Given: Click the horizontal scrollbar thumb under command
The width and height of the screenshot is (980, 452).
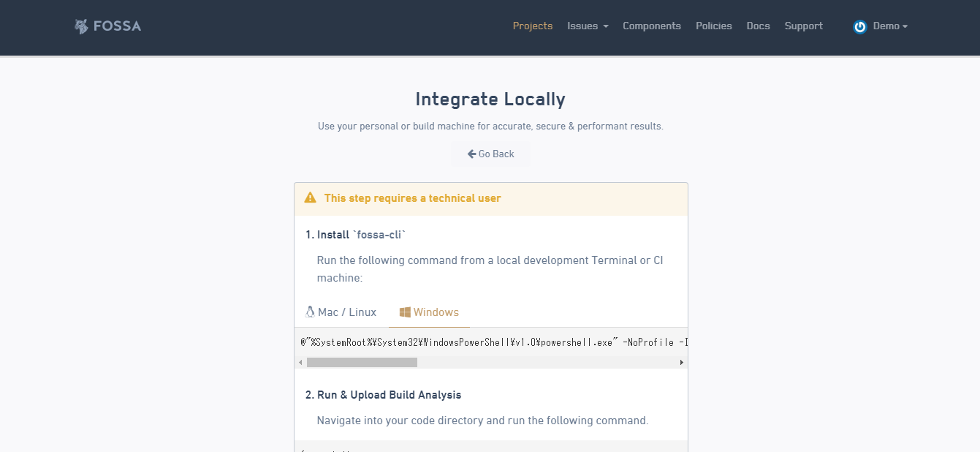Looking at the screenshot, I should (x=362, y=362).
